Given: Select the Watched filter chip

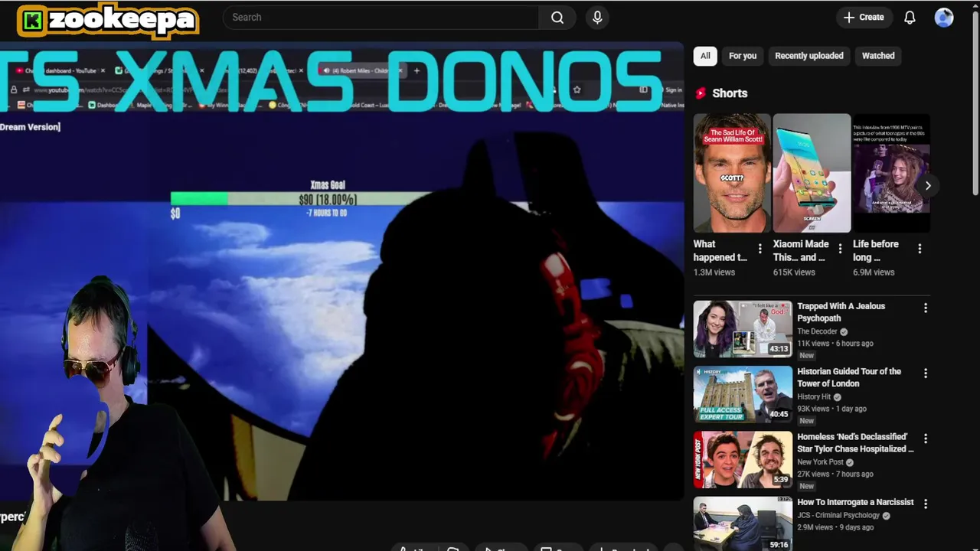Looking at the screenshot, I should tap(878, 56).
